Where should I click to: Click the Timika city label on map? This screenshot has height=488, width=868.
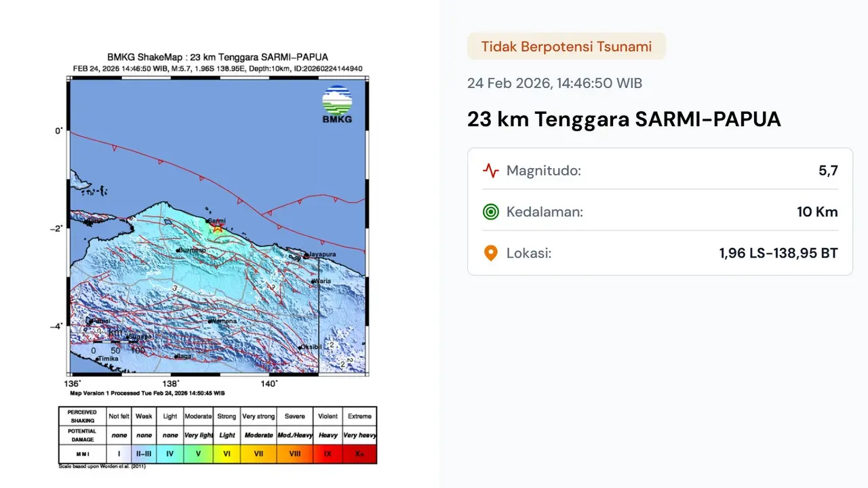(x=108, y=359)
